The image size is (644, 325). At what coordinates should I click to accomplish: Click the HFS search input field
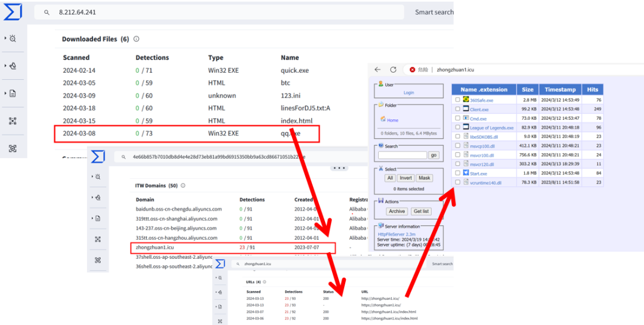pyautogui.click(x=402, y=155)
